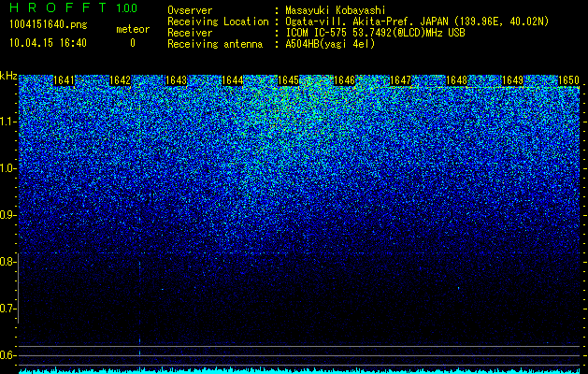
Task: Click the 0.9 frequency axis label
Action: point(7,215)
